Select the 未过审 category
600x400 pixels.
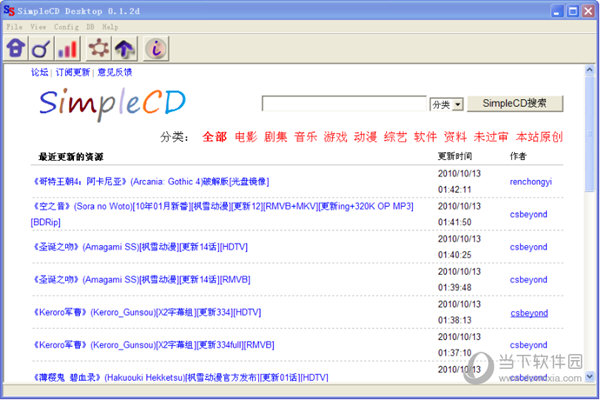(491, 137)
